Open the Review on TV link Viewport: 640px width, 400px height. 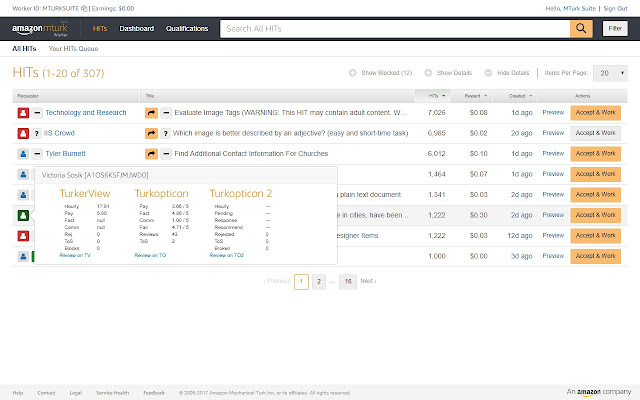coord(75,255)
